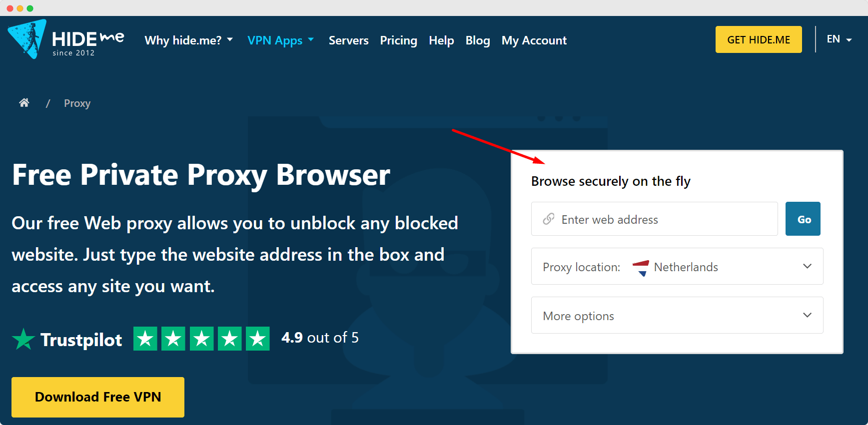This screenshot has width=868, height=425.
Task: Click Download Free VPN button
Action: pyautogui.click(x=98, y=397)
